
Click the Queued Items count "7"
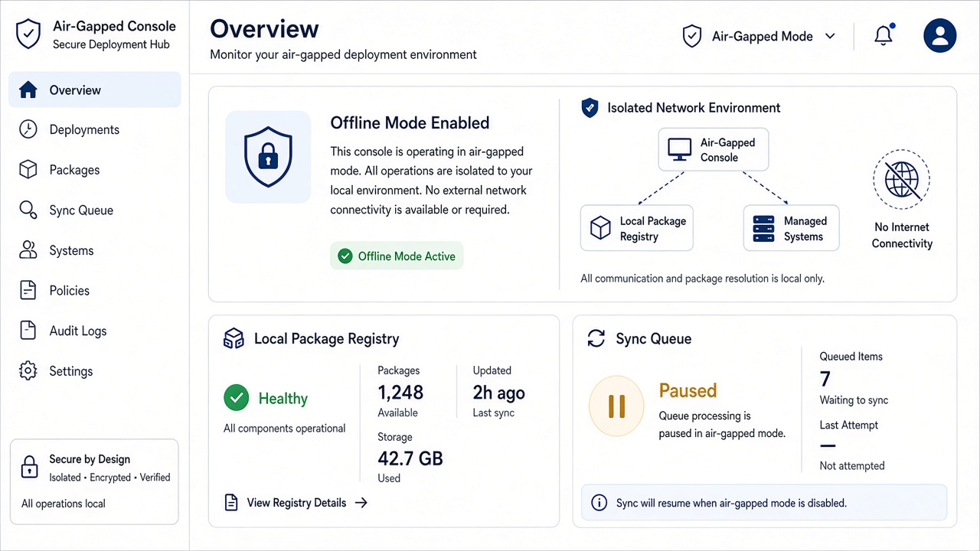[x=825, y=379]
